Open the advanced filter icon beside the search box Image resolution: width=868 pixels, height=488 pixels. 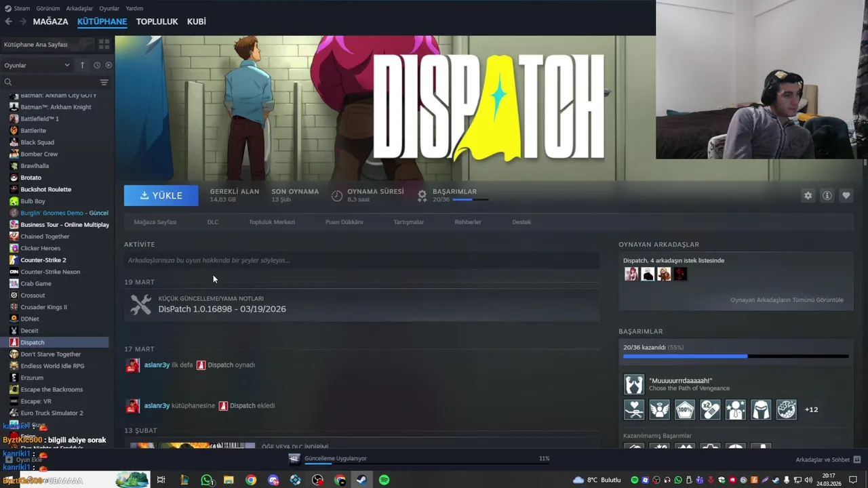point(104,82)
